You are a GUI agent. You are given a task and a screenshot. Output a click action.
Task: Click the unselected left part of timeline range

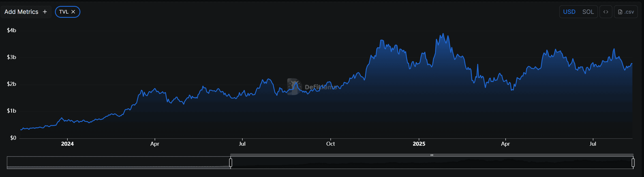tap(118, 163)
